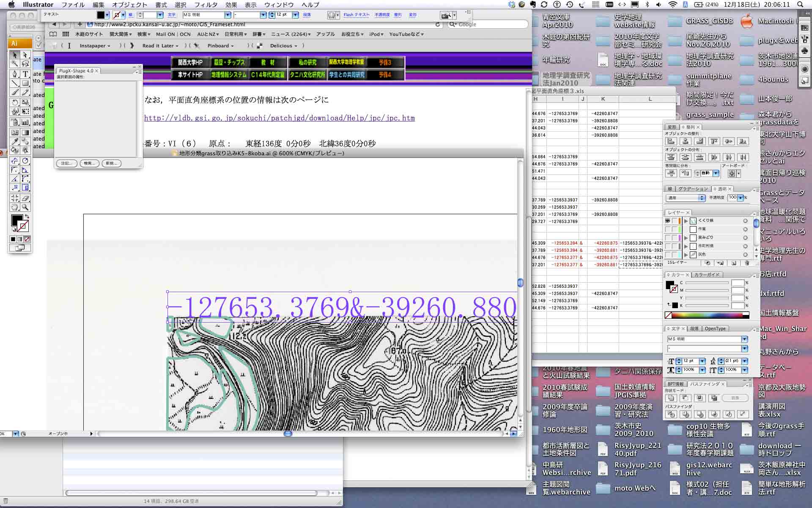
Task: Open the ウィンドウ menu
Action: coord(279,5)
